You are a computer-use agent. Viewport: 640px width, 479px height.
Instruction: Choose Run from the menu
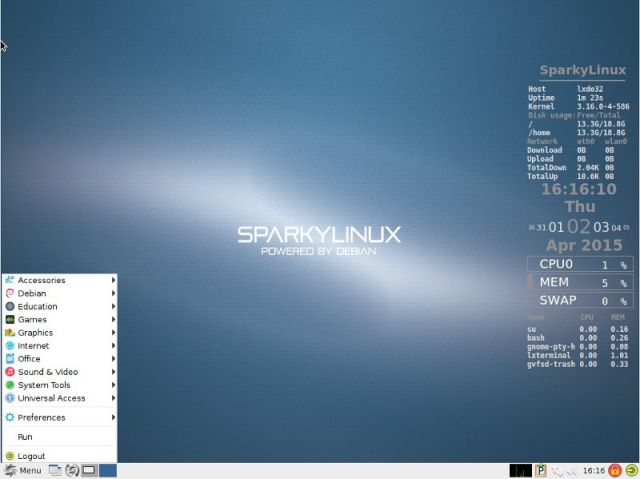[60, 437]
